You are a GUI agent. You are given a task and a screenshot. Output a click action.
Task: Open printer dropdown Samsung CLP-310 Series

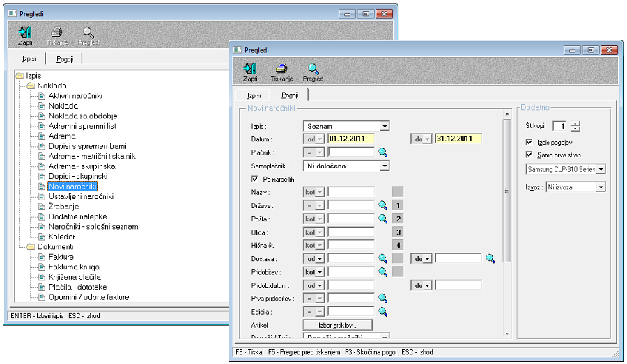601,169
